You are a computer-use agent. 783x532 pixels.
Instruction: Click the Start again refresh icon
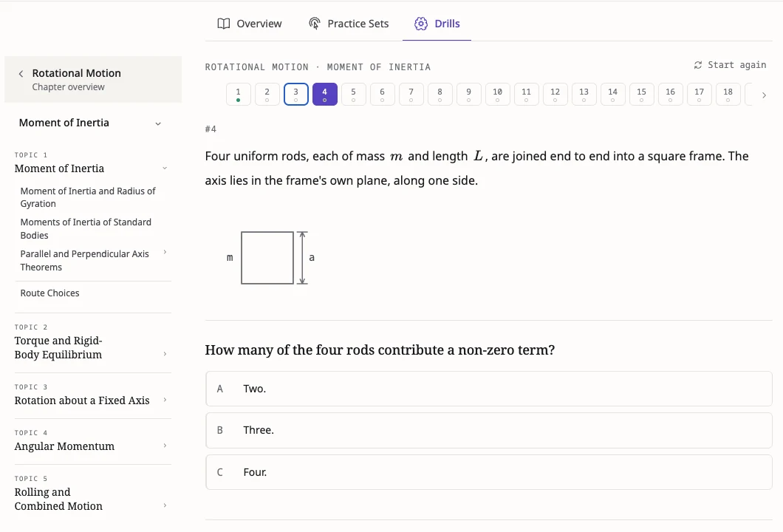pyautogui.click(x=697, y=65)
